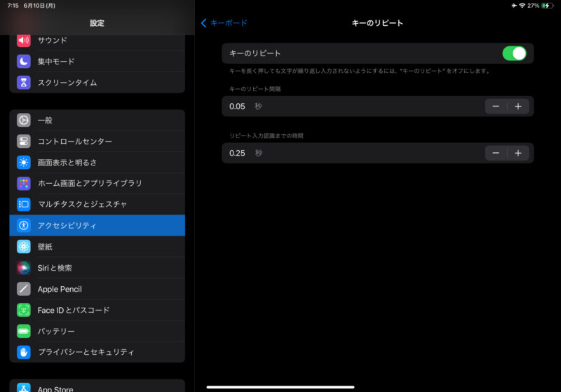Turn off the キーのリピート switch
561x392 pixels.
click(x=514, y=54)
